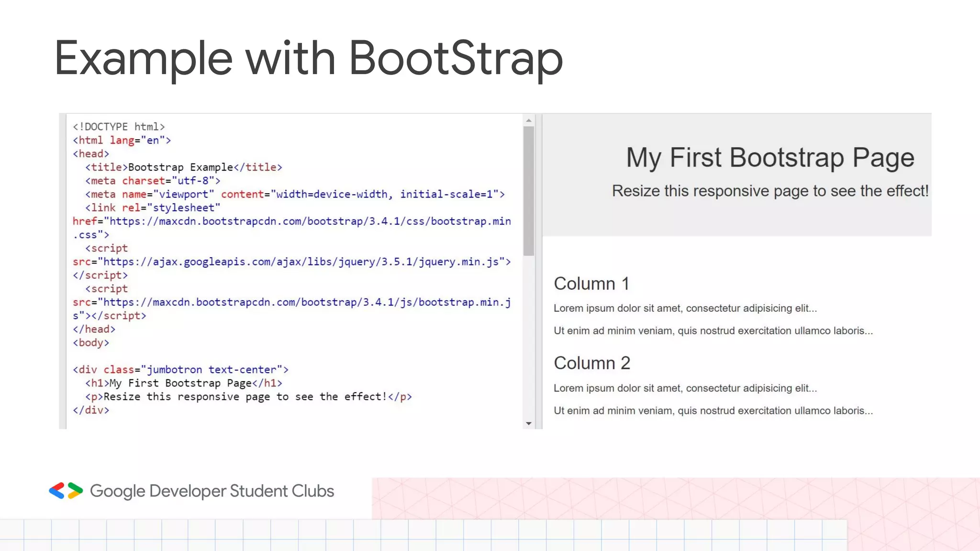Click the 'Column 1' heading in preview
The height and width of the screenshot is (551, 980).
[x=591, y=284]
